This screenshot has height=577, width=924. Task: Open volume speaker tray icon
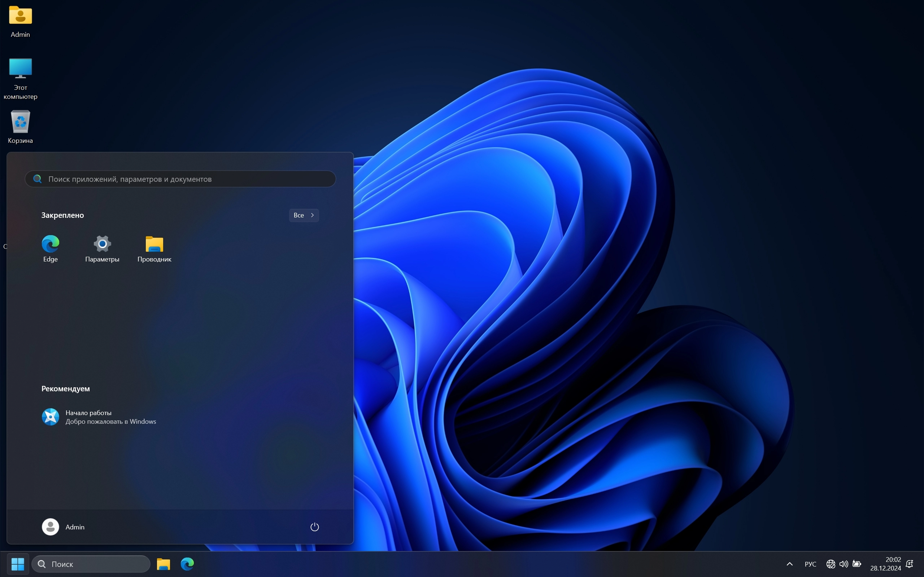coord(844,564)
